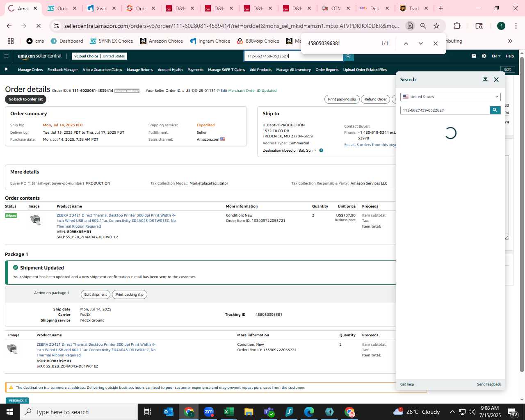Open new browser tab with plus button

pyautogui.click(x=441, y=8)
